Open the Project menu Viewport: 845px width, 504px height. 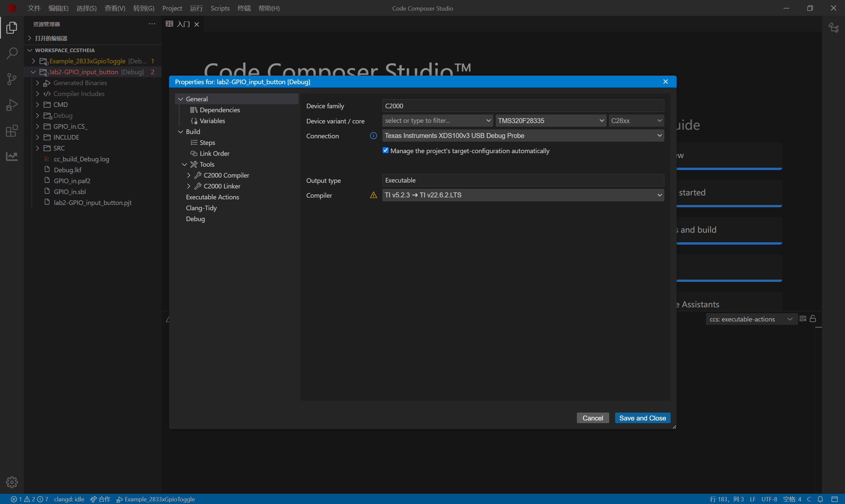click(172, 8)
